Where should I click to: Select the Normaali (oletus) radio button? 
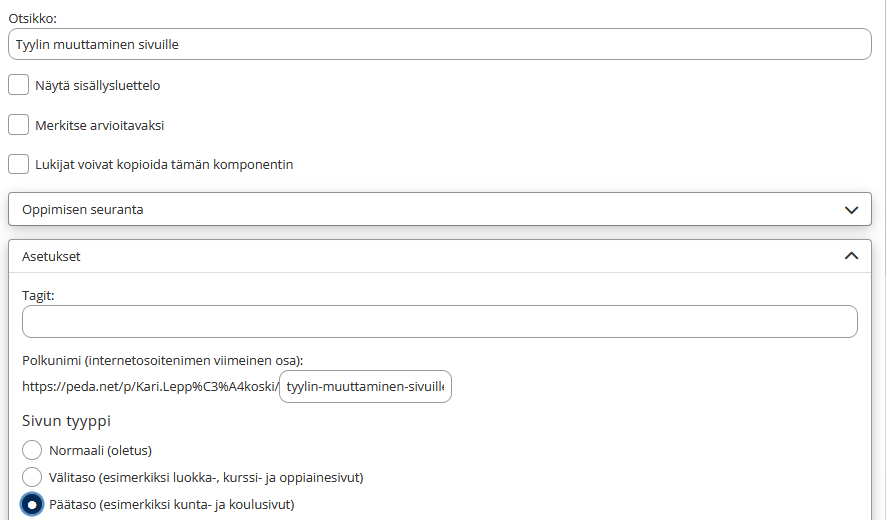tap(32, 450)
